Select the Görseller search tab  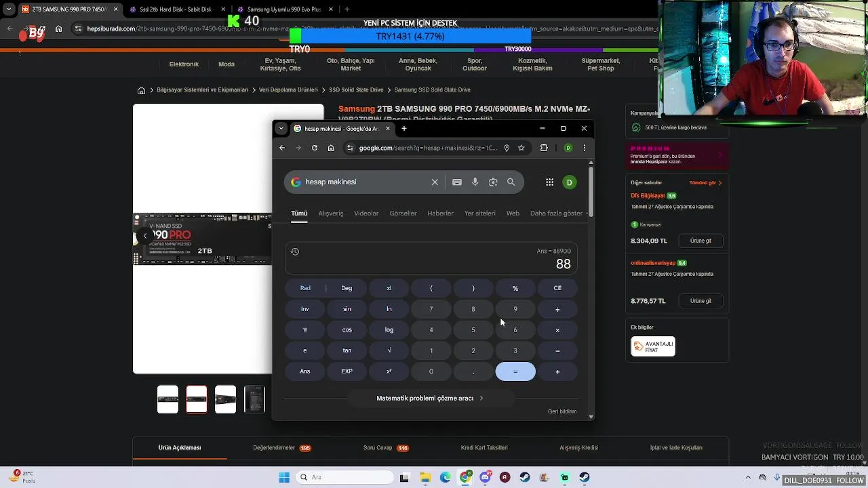403,213
